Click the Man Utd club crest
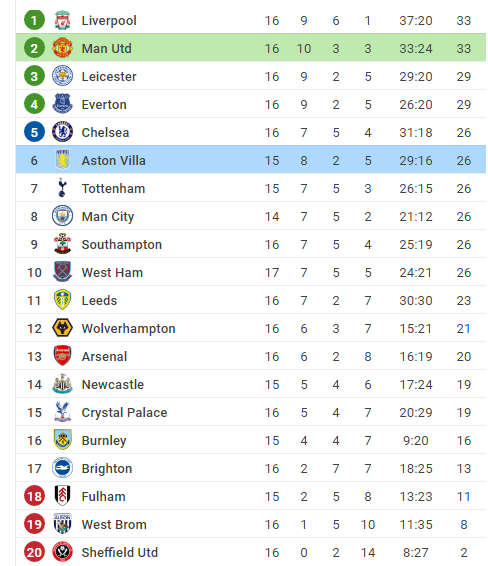 [62, 48]
